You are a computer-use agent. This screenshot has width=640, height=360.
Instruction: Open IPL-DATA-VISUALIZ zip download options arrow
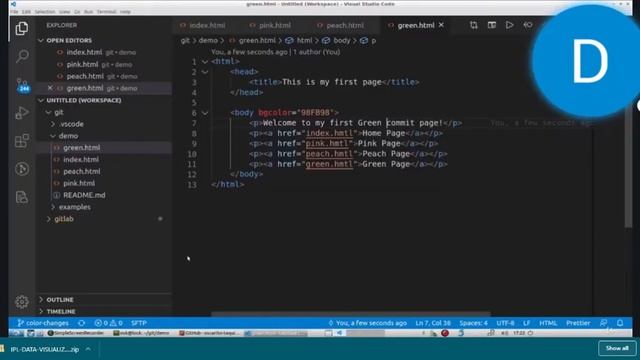pyautogui.click(x=88, y=349)
